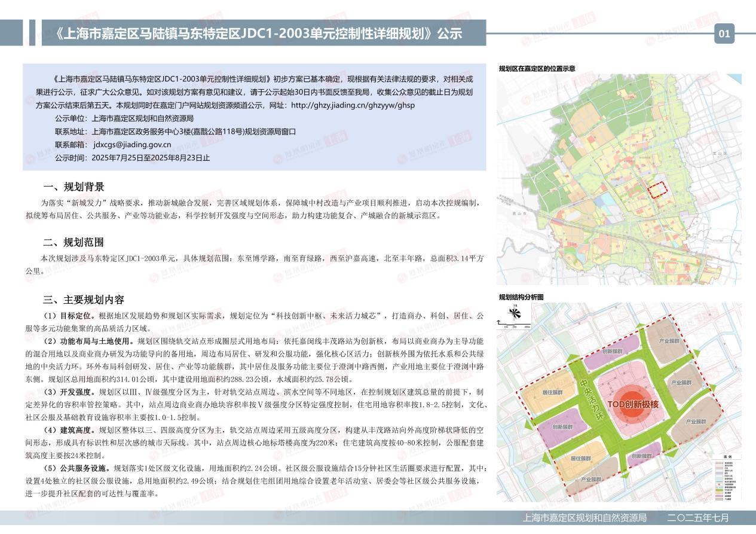
Task: Click the bold label (3)开发强度
Action: (x=69, y=392)
